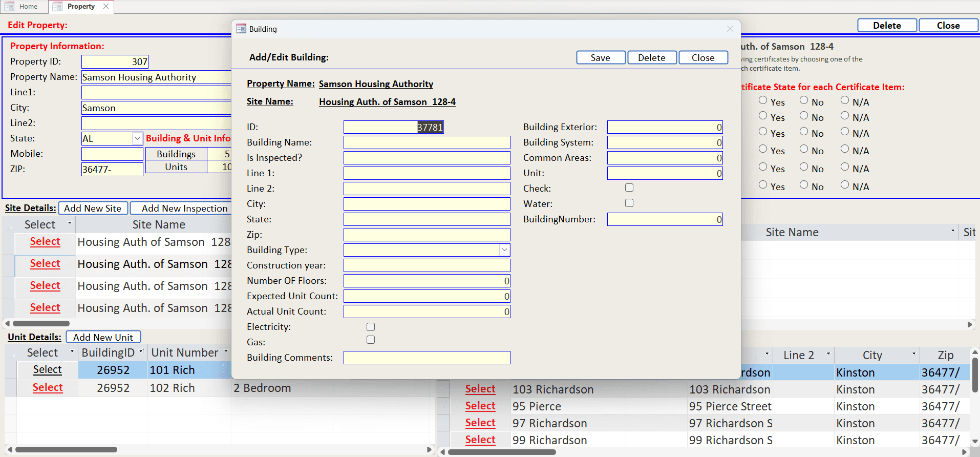Enable the Electricity checkbox
This screenshot has height=457, width=980.
[x=371, y=327]
